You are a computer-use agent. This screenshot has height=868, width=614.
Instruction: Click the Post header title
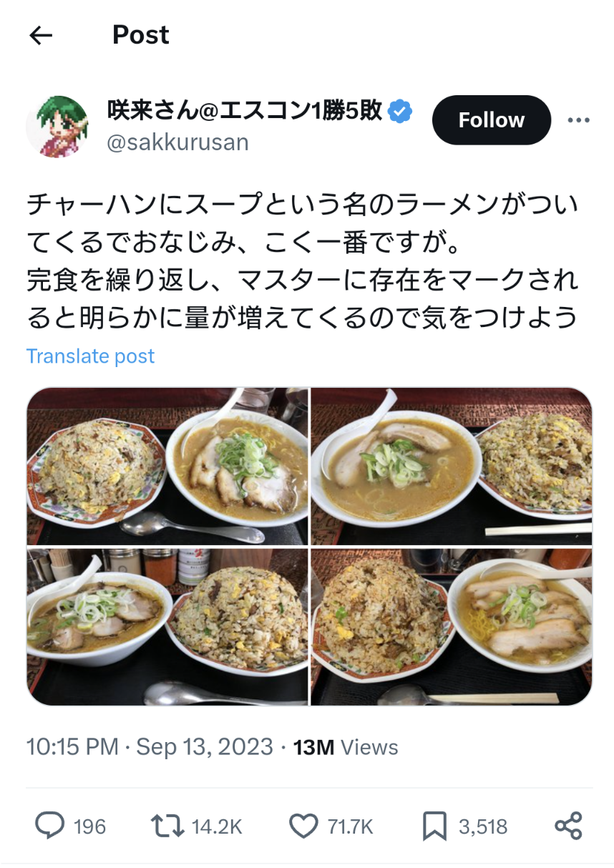141,34
